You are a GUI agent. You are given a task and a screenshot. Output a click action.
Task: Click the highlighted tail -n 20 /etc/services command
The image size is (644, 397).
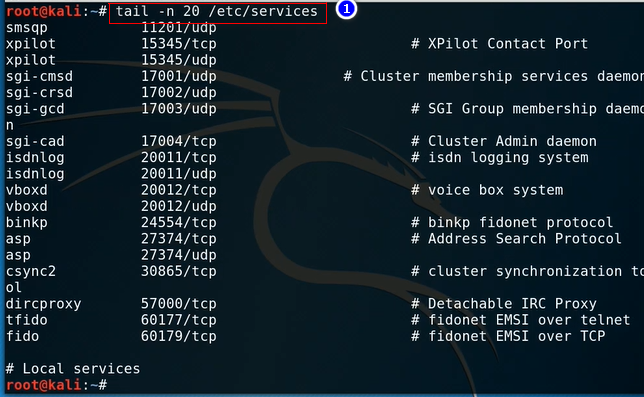tap(218, 13)
